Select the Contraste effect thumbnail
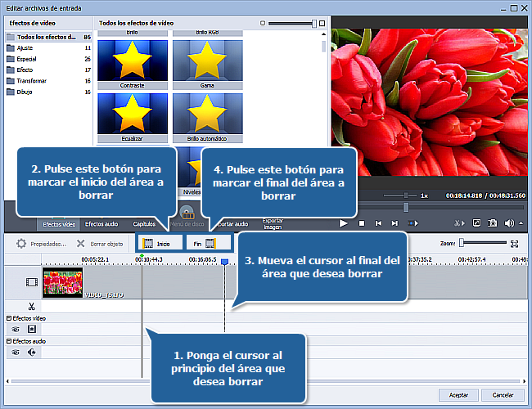Image resolution: width=532 pixels, height=409 pixels. [132, 62]
